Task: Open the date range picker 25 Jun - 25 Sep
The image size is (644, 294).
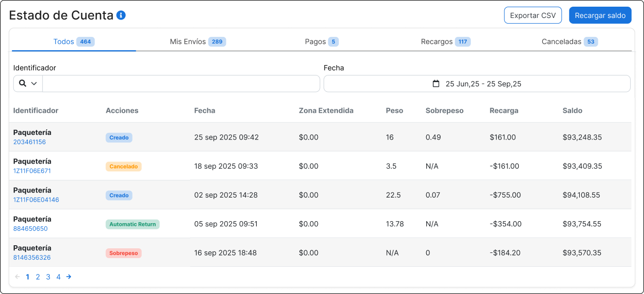Action: [x=483, y=84]
